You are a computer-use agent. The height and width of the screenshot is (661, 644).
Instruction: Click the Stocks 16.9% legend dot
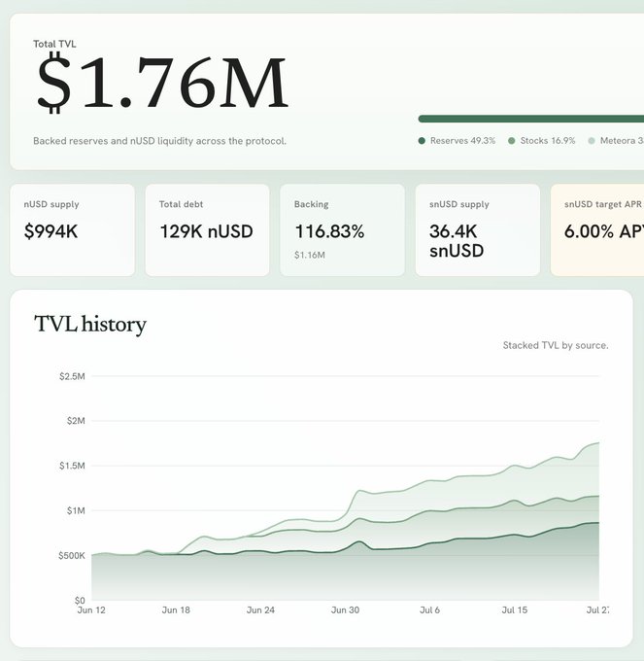tap(511, 141)
